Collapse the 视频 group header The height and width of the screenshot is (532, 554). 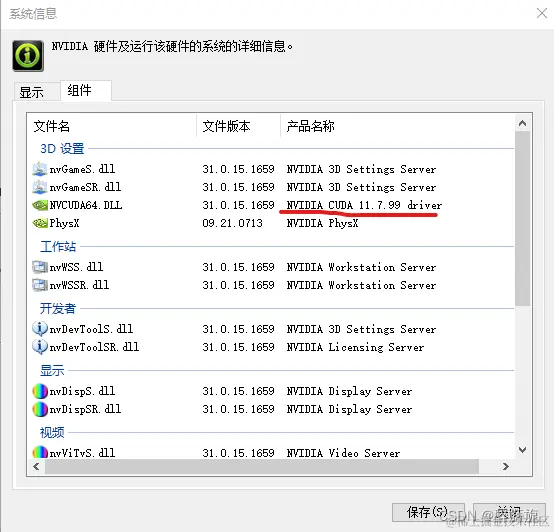tap(52, 432)
